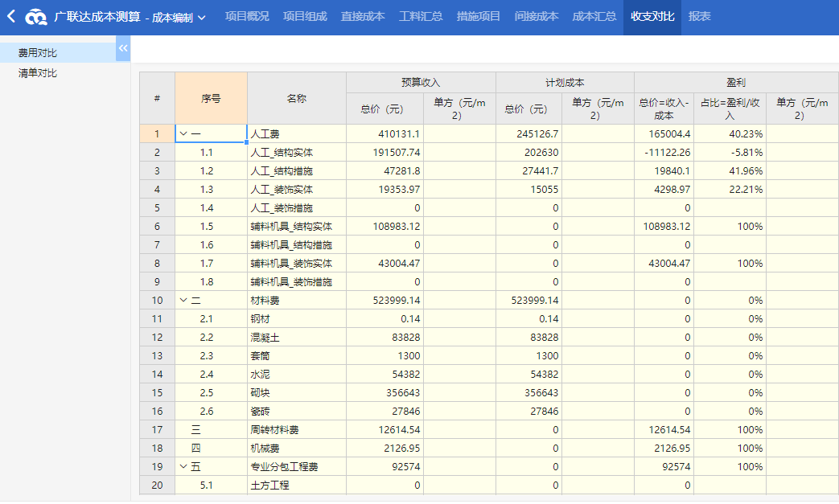839x504 pixels.
Task: Select the 人工_结构实体 name cell
Action: 296,153
